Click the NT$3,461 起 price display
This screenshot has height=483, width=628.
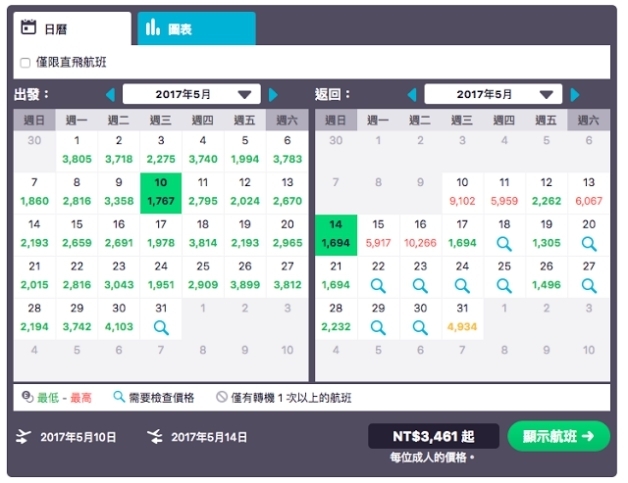[x=433, y=436]
